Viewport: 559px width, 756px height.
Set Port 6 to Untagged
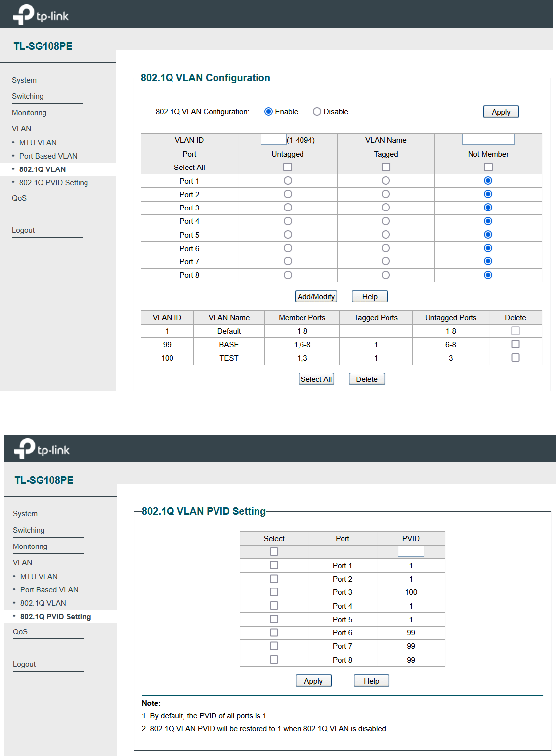click(x=288, y=248)
